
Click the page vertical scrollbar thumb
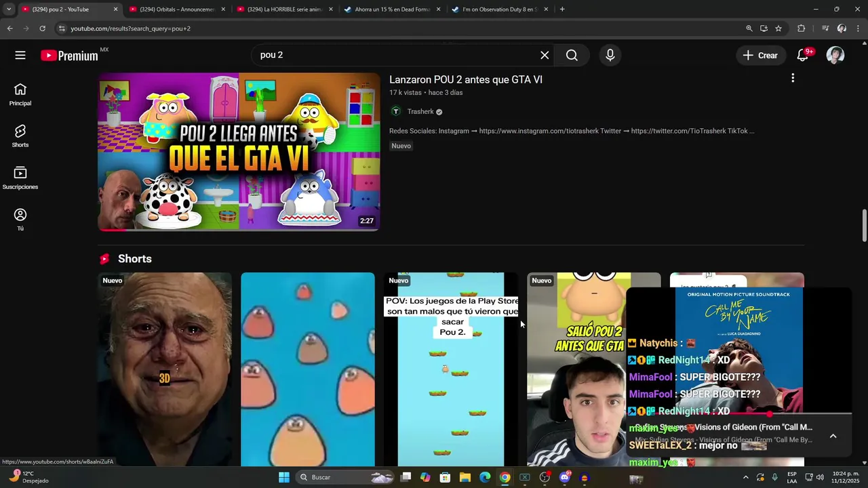coord(864,225)
